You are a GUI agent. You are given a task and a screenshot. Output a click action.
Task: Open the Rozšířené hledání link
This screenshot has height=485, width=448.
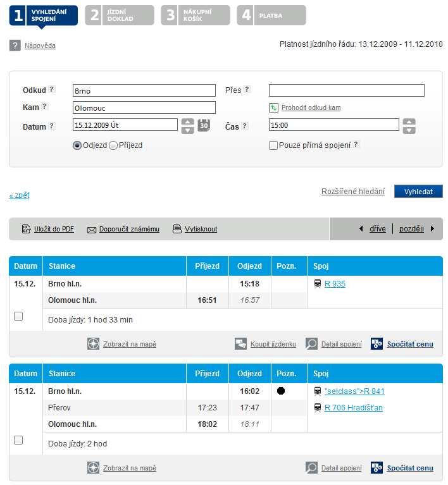coord(352,191)
